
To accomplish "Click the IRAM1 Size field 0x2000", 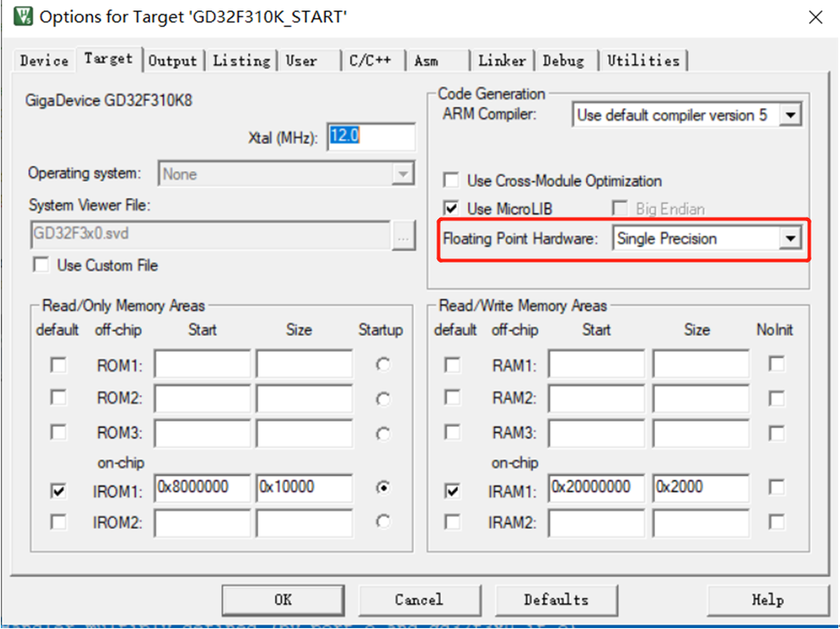I will click(x=701, y=487).
